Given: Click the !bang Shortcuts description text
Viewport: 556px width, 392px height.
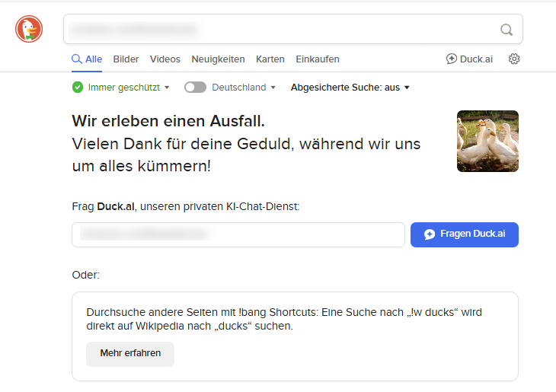Looking at the screenshot, I should pyautogui.click(x=284, y=319).
